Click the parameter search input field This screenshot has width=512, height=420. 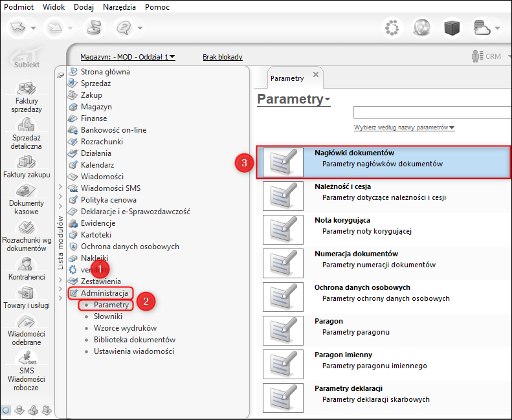(x=432, y=113)
